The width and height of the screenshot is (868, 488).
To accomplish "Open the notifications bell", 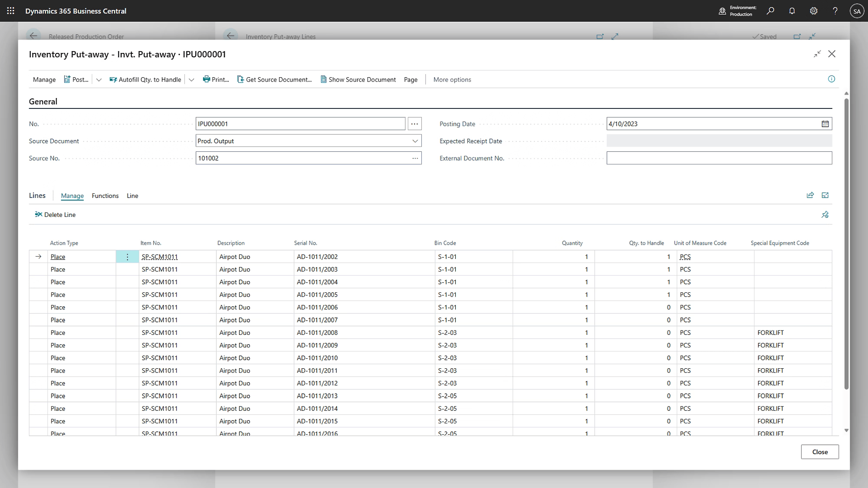I will point(792,11).
